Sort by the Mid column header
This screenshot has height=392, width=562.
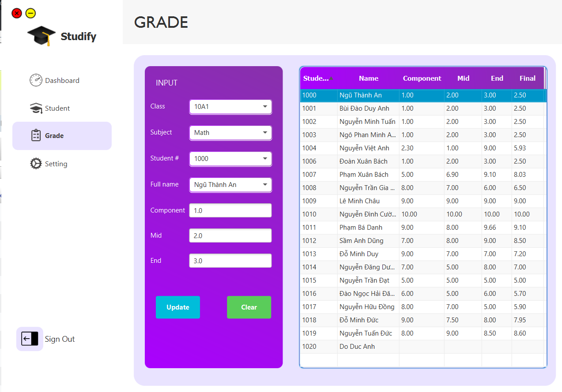(x=463, y=78)
